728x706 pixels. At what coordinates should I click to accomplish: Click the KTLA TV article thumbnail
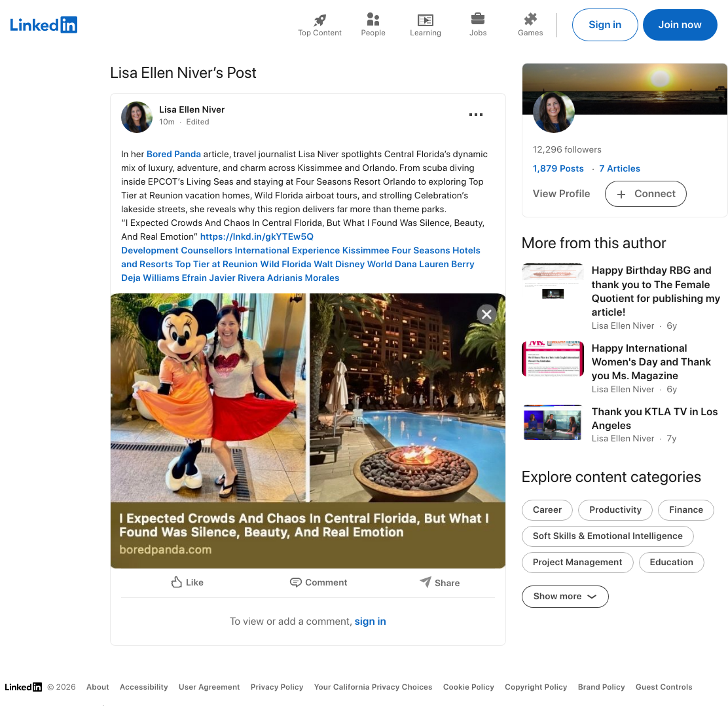553,422
